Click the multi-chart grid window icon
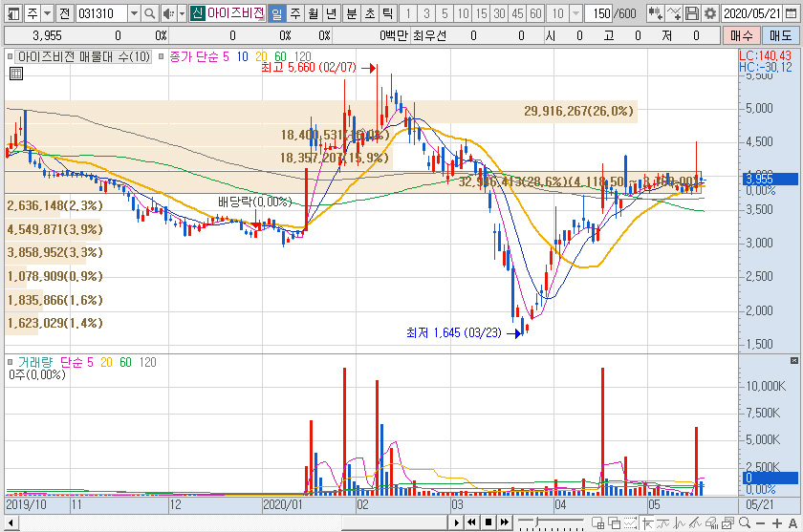803x532 pixels. click(597, 522)
